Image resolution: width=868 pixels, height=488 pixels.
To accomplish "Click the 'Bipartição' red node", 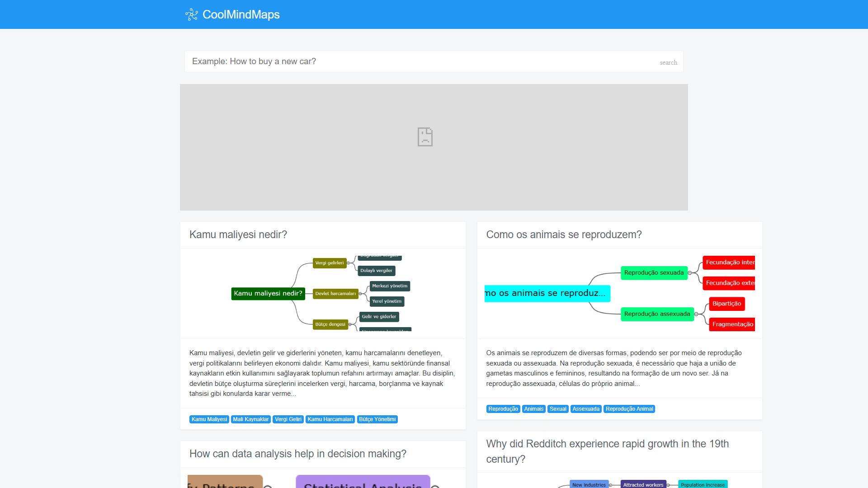I will [x=727, y=304].
